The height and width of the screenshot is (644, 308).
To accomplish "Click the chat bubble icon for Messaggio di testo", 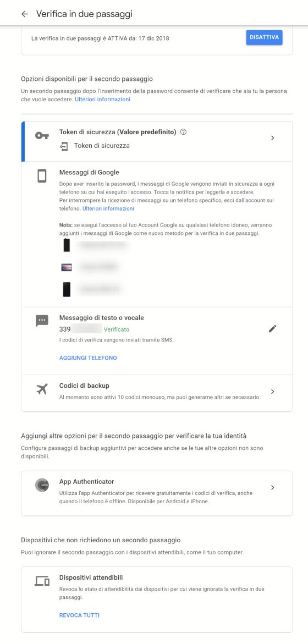I will click(42, 321).
